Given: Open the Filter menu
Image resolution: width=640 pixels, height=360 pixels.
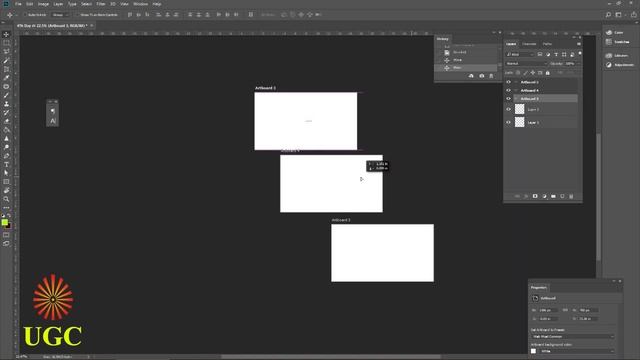Looking at the screenshot, I should click(x=101, y=4).
